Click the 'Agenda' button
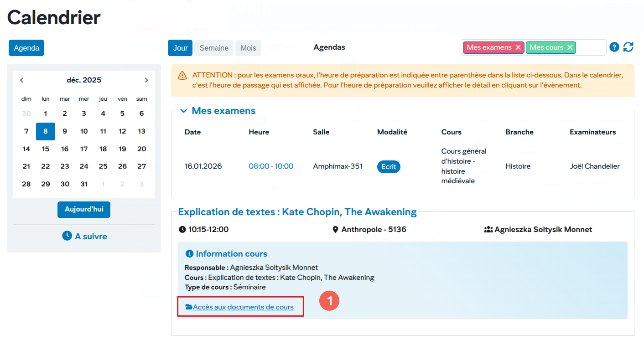Image resolution: width=644 pixels, height=340 pixels. (26, 48)
